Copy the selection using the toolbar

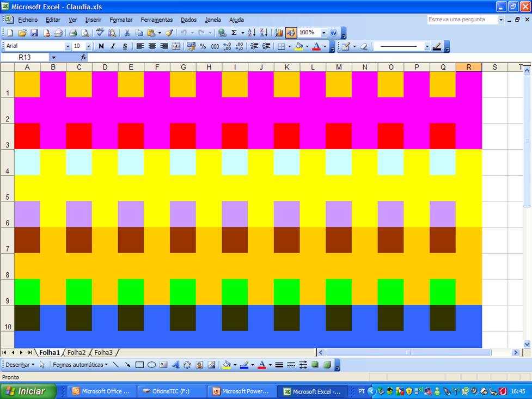click(139, 33)
